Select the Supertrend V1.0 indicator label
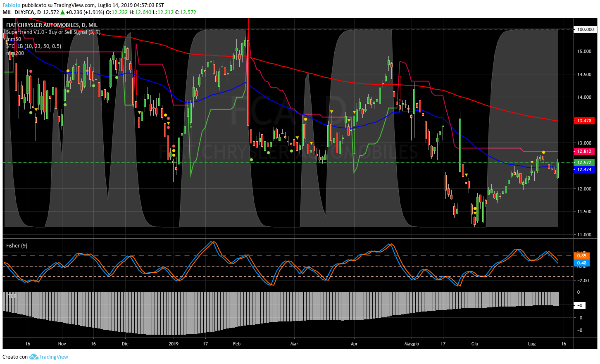600x364 pixels. [53, 32]
